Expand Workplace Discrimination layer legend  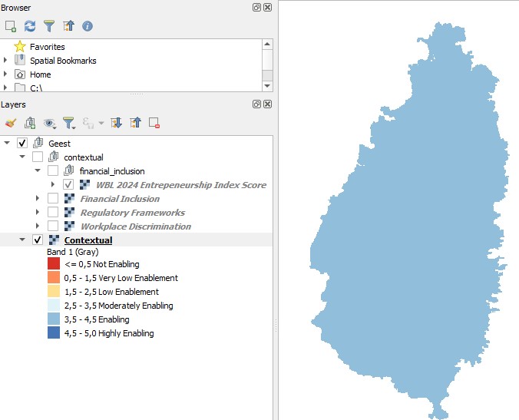38,226
